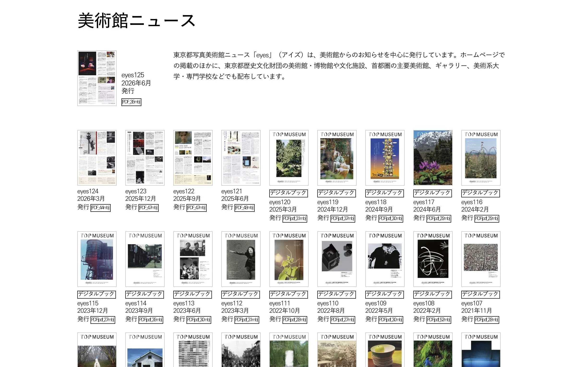Open the eyes117 purple flower cover
Viewport: 588px width, 367px height.
click(433, 158)
